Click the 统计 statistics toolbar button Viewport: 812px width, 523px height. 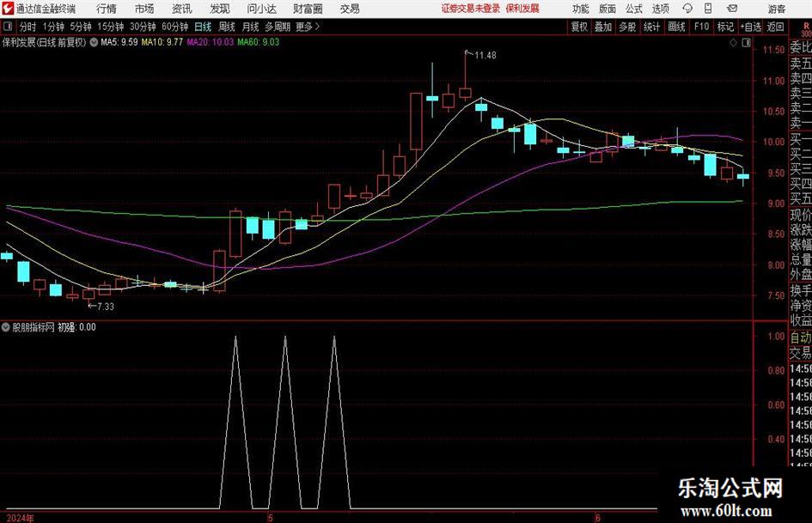tap(651, 27)
